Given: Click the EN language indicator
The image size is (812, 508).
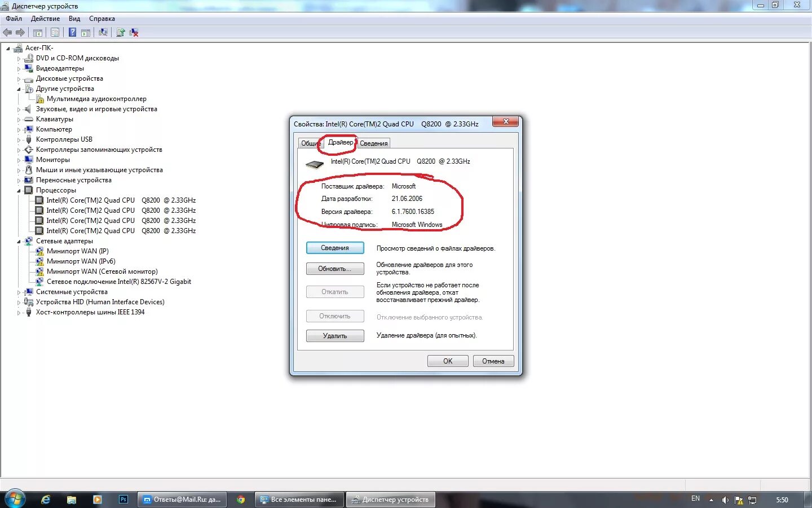Looking at the screenshot, I should (695, 499).
